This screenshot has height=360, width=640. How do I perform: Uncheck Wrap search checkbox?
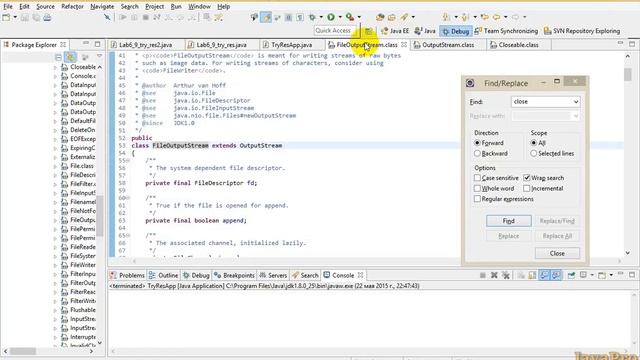click(527, 178)
